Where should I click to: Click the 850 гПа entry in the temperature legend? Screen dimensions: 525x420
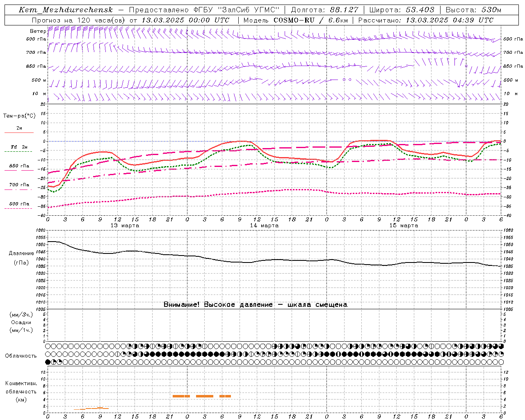point(19,166)
